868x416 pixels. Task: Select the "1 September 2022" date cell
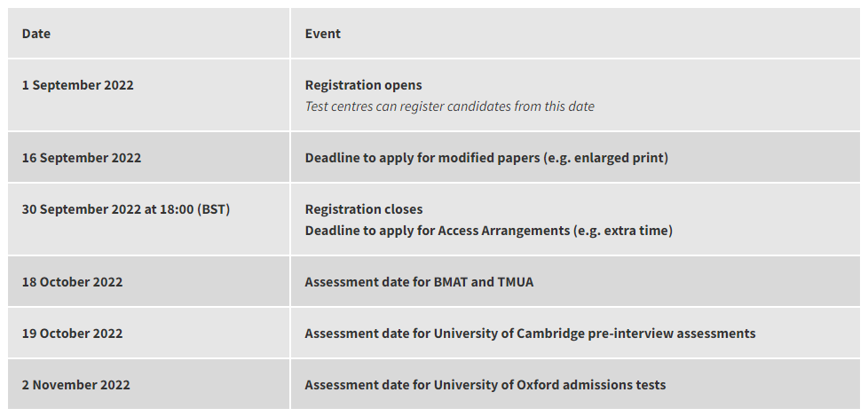[78, 85]
